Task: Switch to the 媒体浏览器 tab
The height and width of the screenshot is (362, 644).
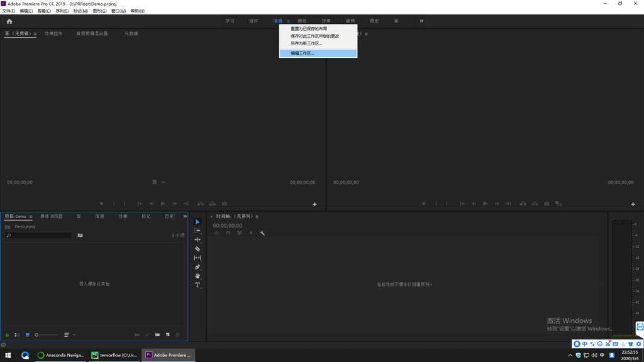Action: pyautogui.click(x=52, y=216)
